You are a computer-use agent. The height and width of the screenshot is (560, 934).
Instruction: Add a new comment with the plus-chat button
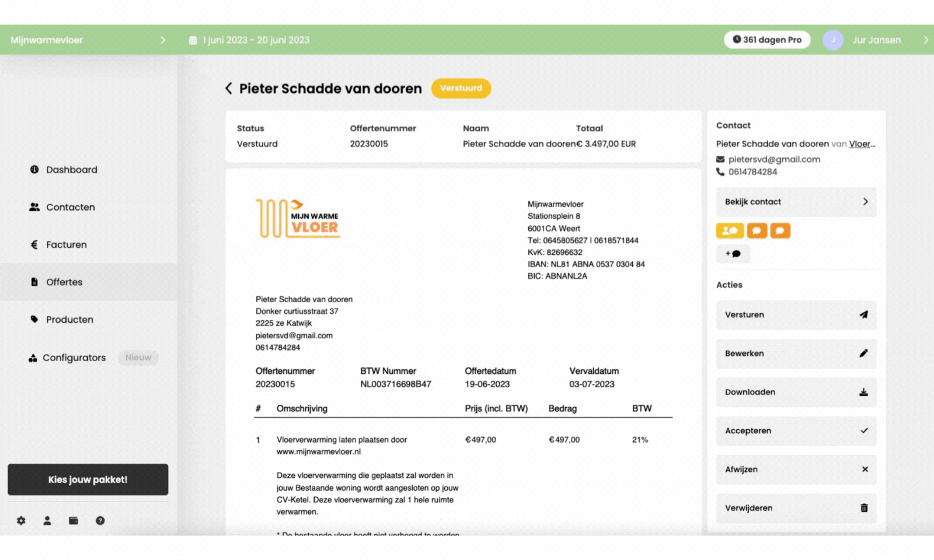733,254
